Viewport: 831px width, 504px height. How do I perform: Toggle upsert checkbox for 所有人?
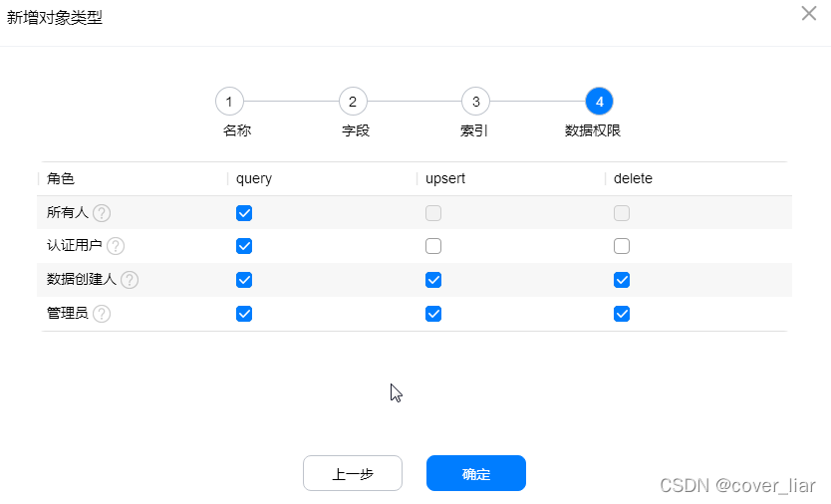(433, 213)
